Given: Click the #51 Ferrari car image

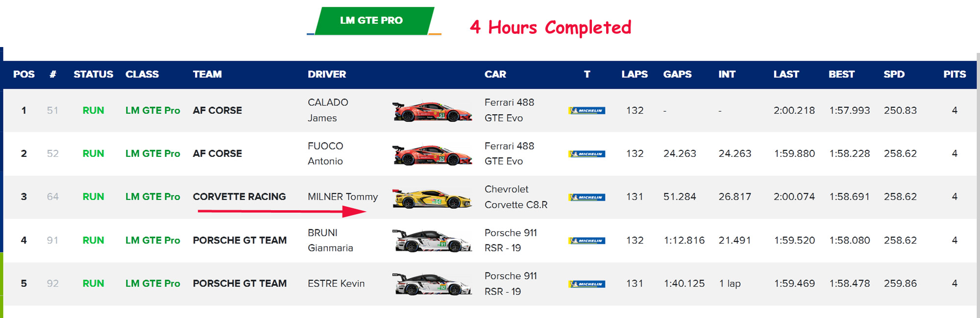Looking at the screenshot, I should pyautogui.click(x=432, y=111).
